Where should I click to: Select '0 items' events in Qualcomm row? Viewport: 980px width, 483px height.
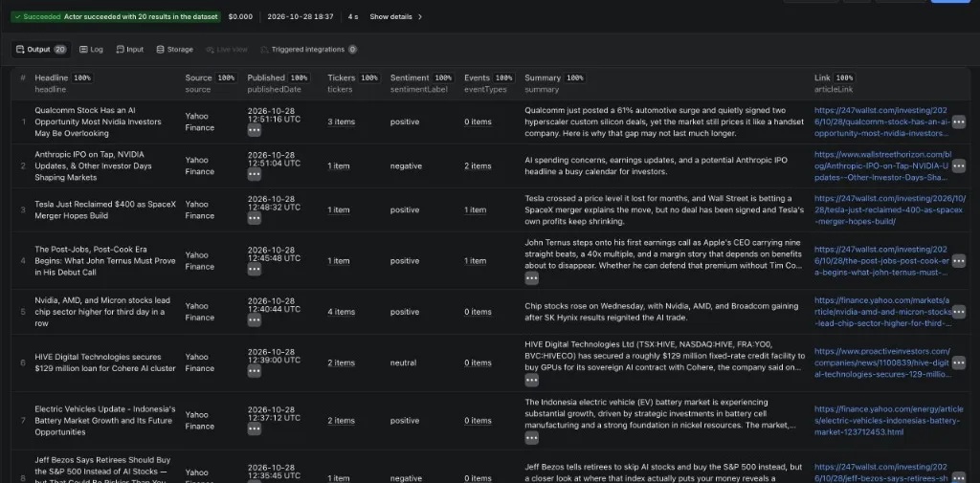478,121
